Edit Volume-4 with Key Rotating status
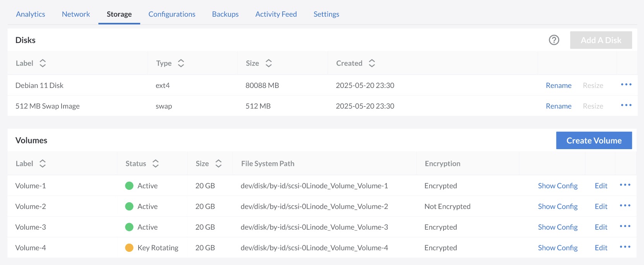The image size is (644, 265). click(601, 248)
